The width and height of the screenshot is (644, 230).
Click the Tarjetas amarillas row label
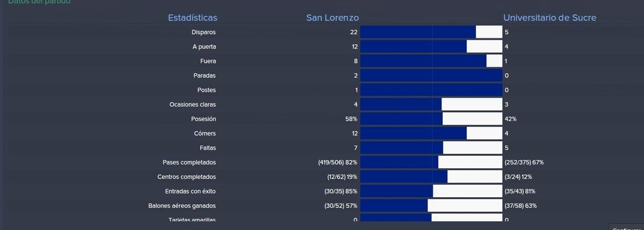tap(192, 220)
